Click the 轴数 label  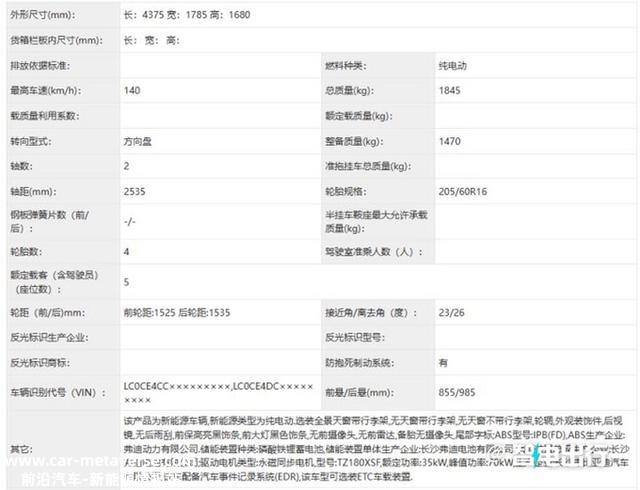tap(21, 166)
